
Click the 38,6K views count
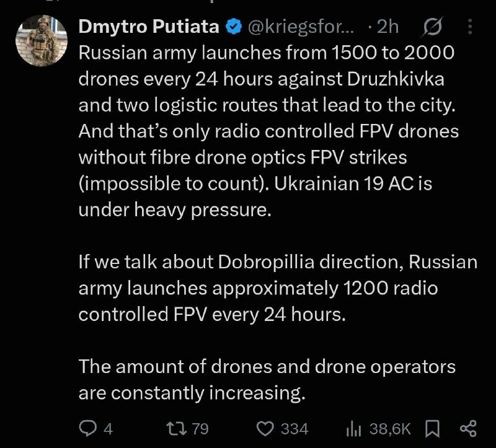390,429
